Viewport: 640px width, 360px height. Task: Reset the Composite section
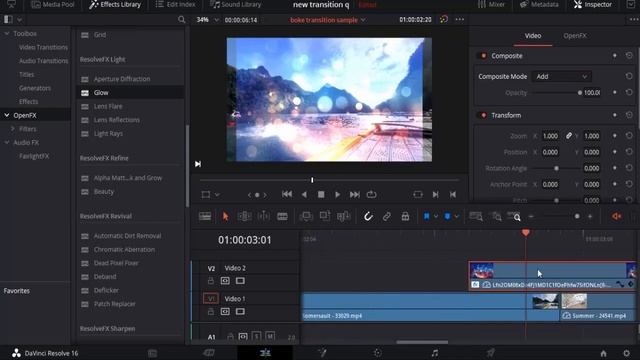(x=629, y=56)
